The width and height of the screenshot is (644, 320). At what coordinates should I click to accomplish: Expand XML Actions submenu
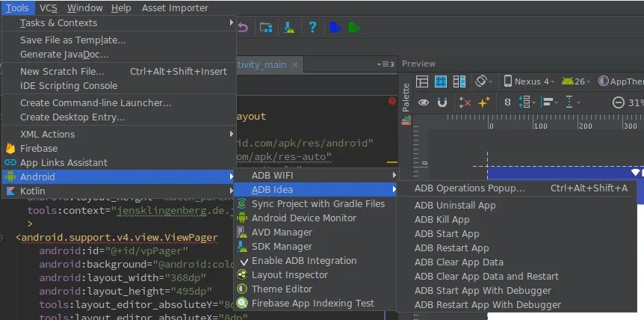[x=119, y=135]
